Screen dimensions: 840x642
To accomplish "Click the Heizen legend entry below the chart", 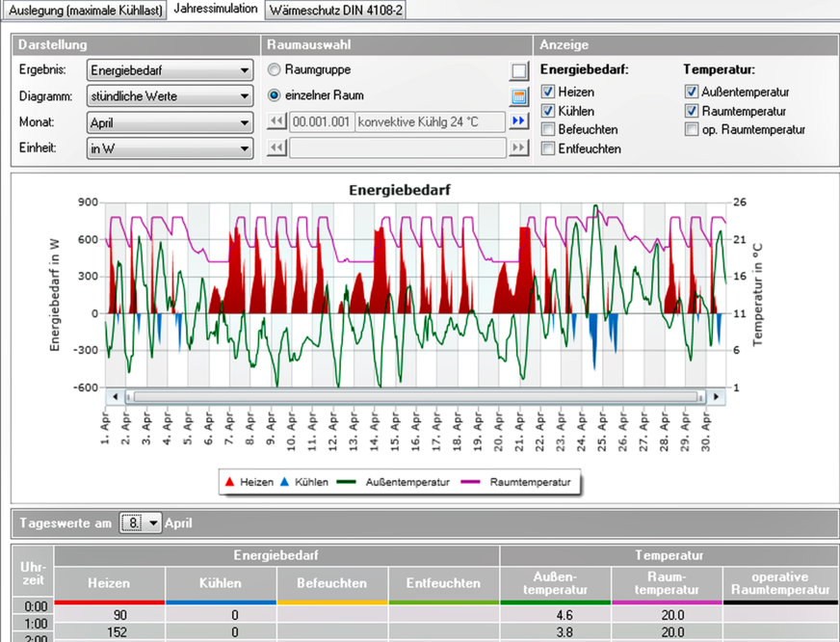I will coord(252,482).
